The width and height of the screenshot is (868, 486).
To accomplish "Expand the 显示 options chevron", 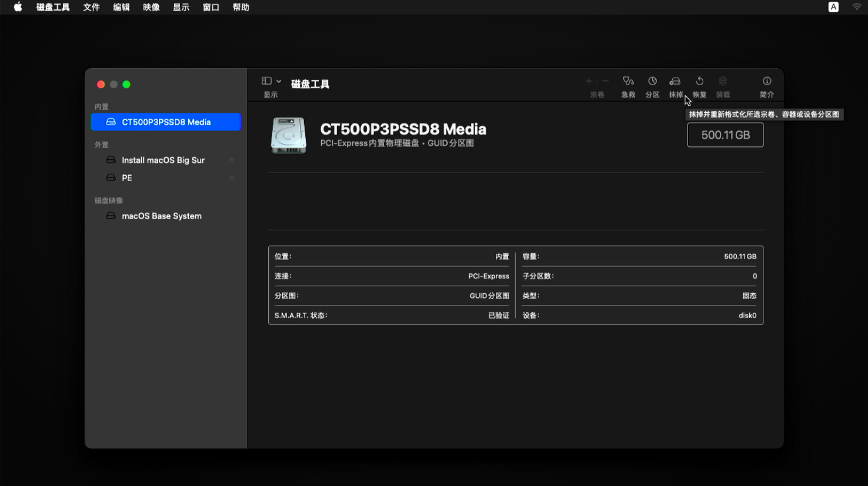I will [279, 81].
